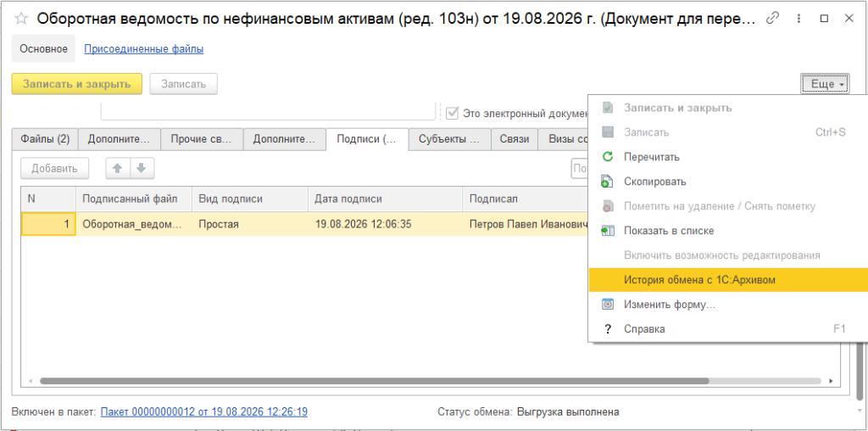Toggle the Это электронный документ checkbox
Screen dimensions: 868x431
click(453, 113)
